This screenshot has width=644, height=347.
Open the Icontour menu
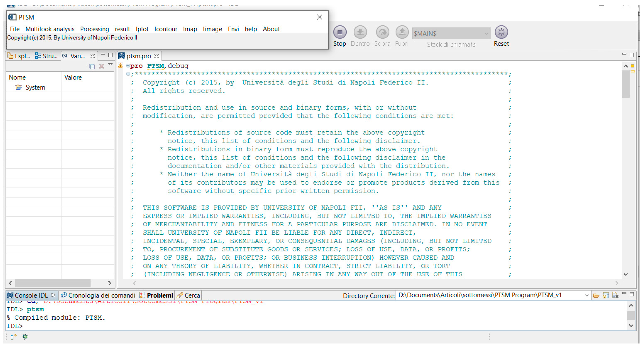click(x=166, y=29)
